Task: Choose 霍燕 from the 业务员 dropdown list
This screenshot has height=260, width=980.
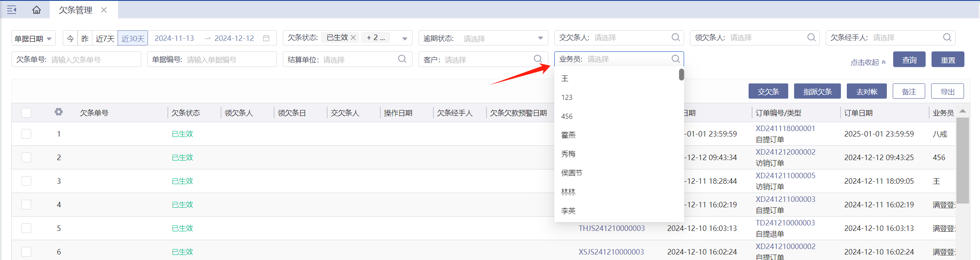Action: [x=568, y=135]
